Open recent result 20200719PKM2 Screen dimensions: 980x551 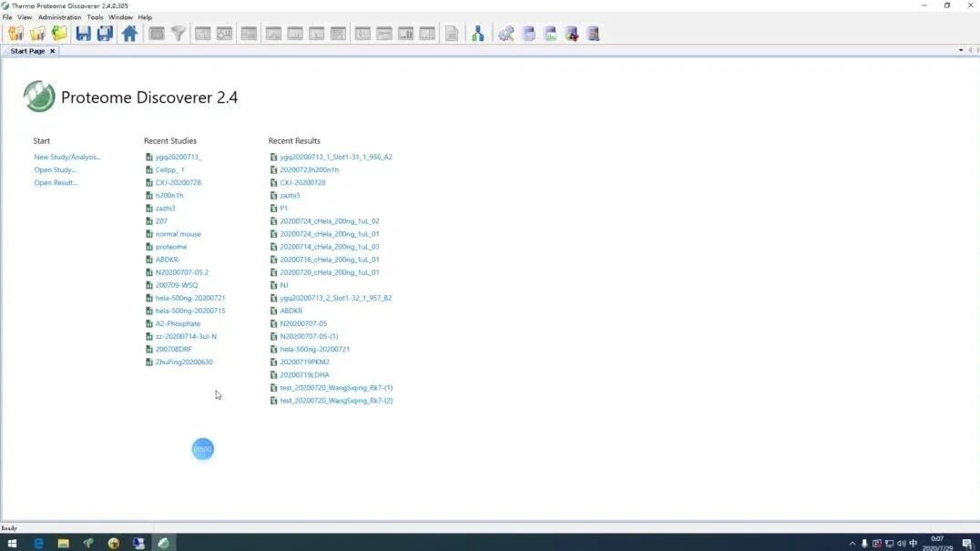point(304,362)
